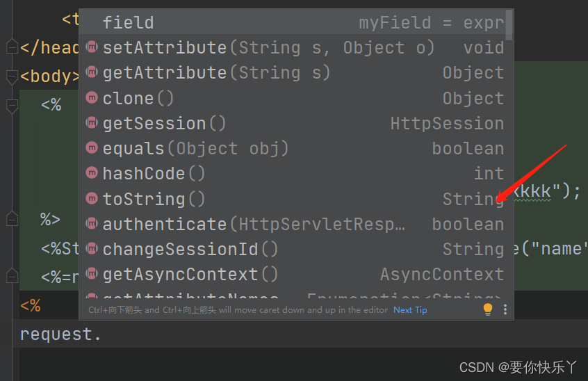Select the authenticate completion entry
The height and width of the screenshot is (381, 588).
254,225
